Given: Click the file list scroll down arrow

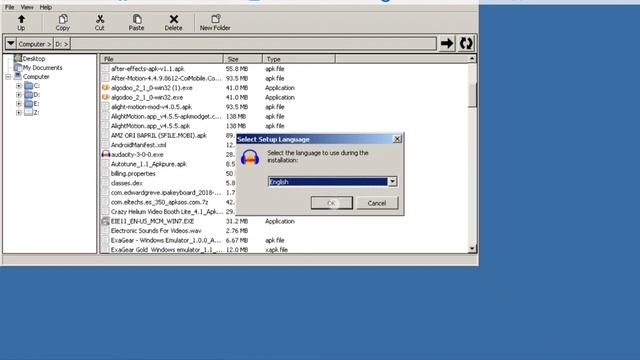Looking at the screenshot, I should (472, 249).
